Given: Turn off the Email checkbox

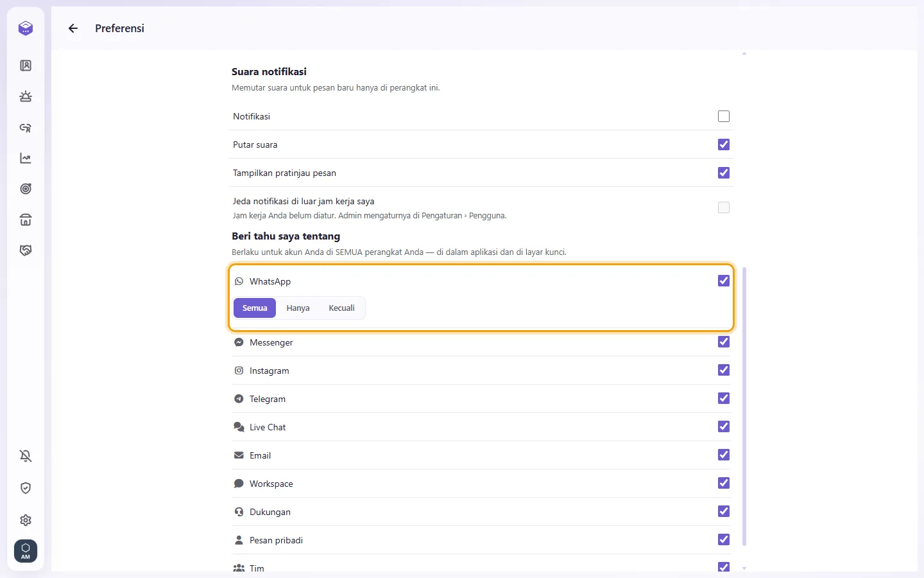Looking at the screenshot, I should coord(724,455).
